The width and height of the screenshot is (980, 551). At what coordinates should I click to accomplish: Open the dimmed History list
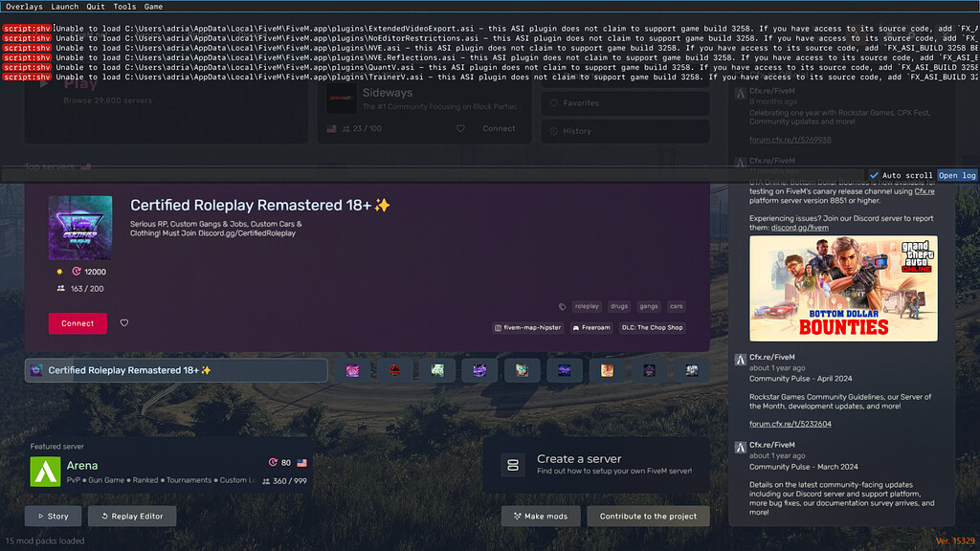point(625,131)
